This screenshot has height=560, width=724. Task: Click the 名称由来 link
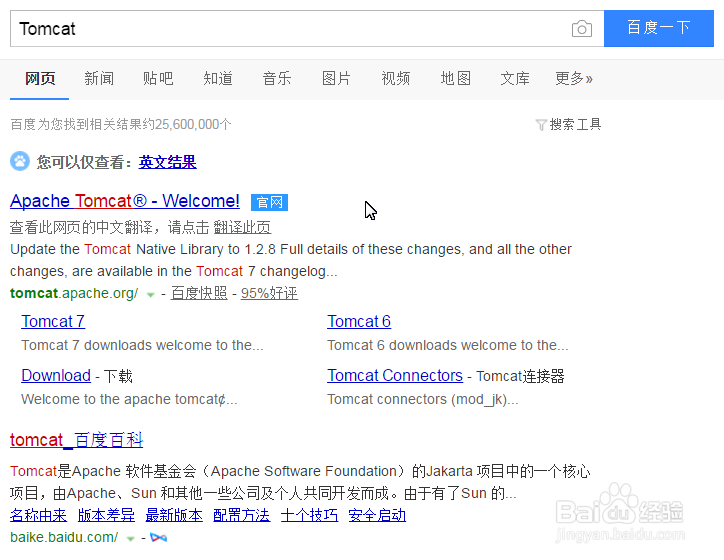(x=38, y=515)
